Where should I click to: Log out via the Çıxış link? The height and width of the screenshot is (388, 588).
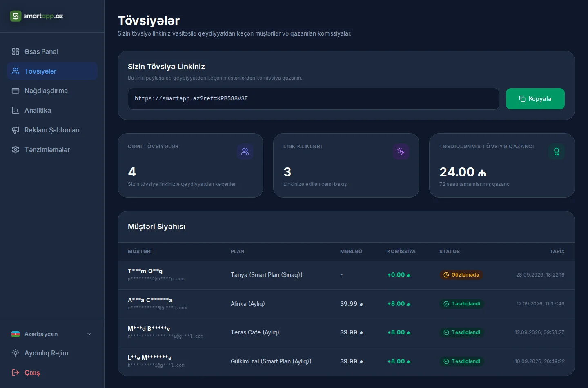[x=52, y=372]
